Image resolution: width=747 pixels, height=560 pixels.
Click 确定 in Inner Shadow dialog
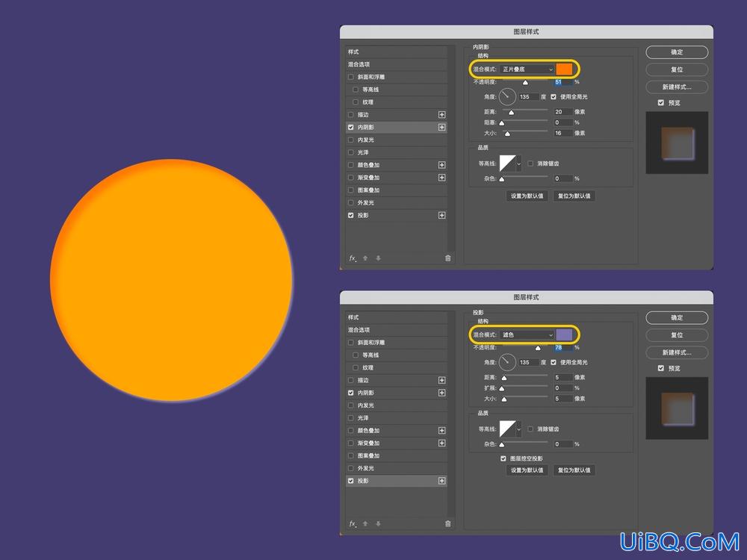(x=677, y=52)
